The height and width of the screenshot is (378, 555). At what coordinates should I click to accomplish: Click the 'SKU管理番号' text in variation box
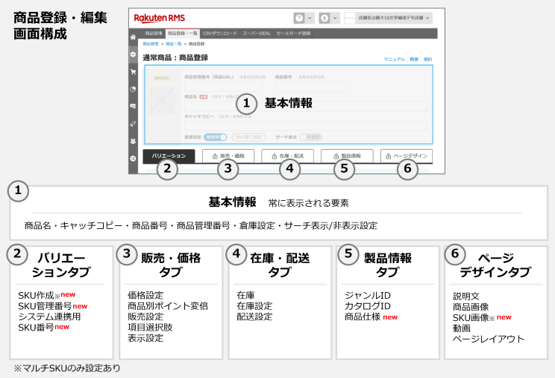[45, 306]
